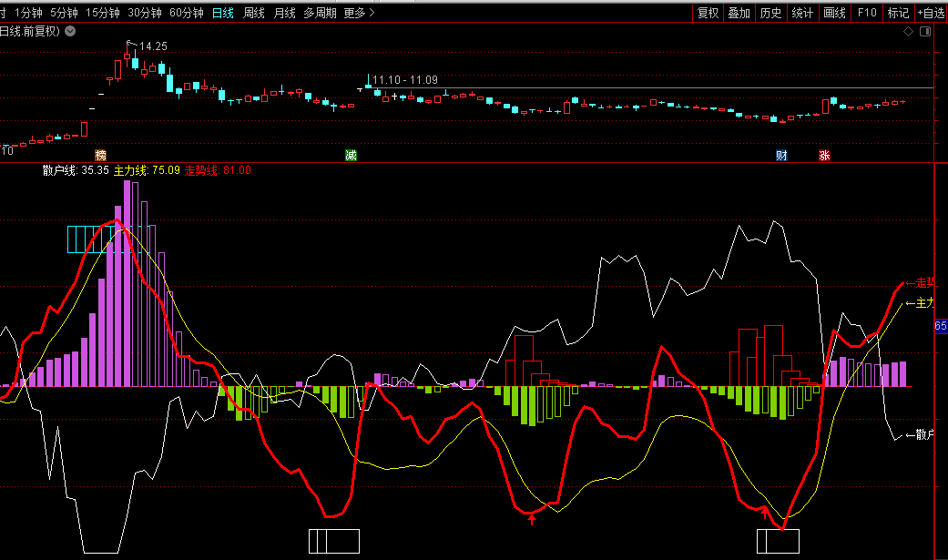The height and width of the screenshot is (560, 948).
Task: Switch to the 周线 weekly period tab
Action: 254,13
